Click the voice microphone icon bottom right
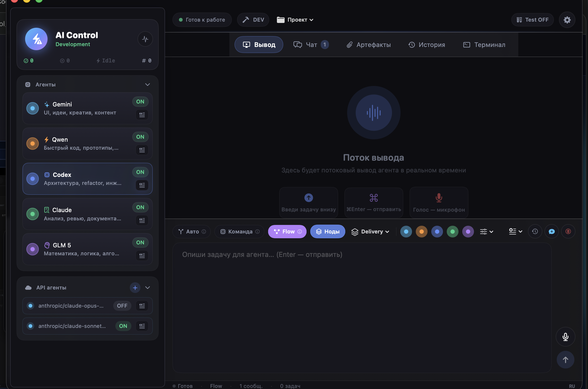The width and height of the screenshot is (588, 389). (x=565, y=337)
